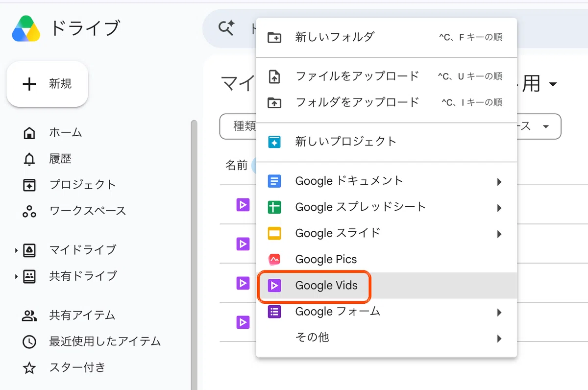
Task: Choose ファイルをアップロード from the menu
Action: [x=386, y=76]
